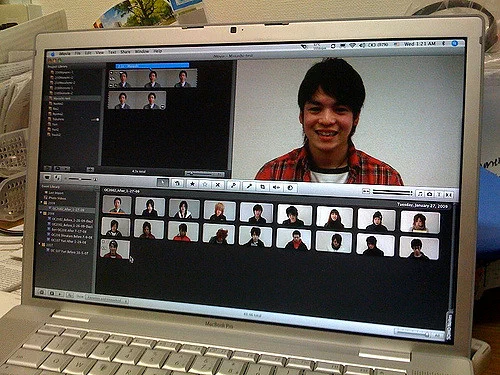Adjust event browser frames-per-thumbnail slider at bottom right
Screen dimensions: 500x375
coord(412,332)
